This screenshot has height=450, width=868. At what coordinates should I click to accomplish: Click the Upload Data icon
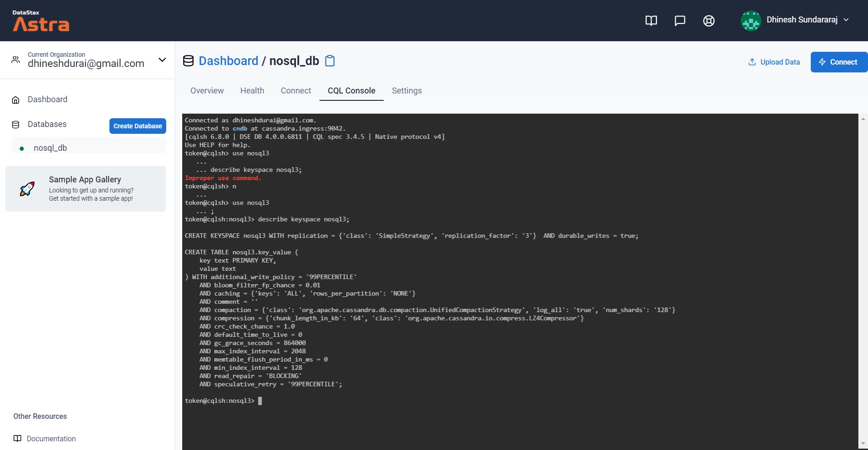coord(751,62)
